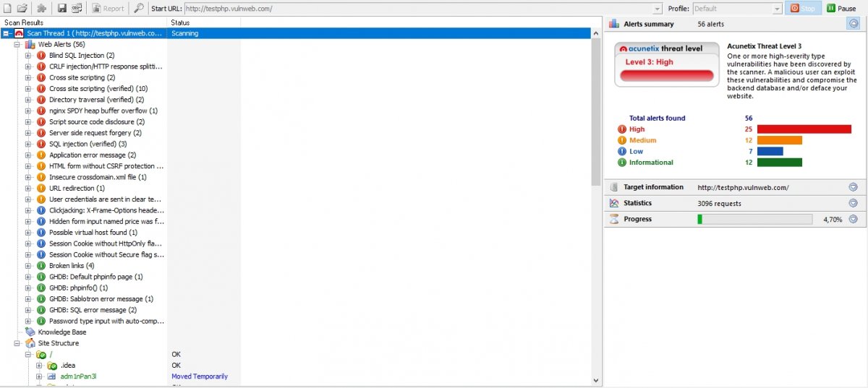Click green icon beside Broken links (4)
The width and height of the screenshot is (868, 388).
click(41, 266)
